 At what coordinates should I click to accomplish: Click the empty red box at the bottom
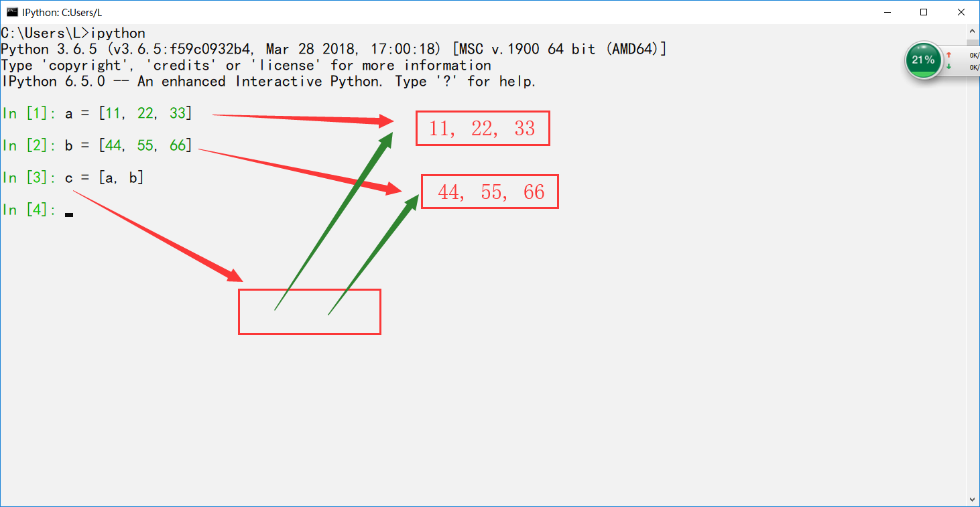(x=309, y=311)
